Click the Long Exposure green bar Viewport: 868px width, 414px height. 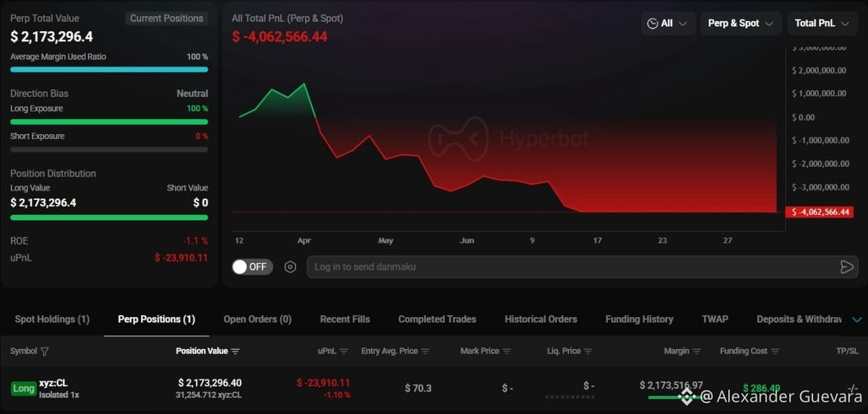point(109,122)
